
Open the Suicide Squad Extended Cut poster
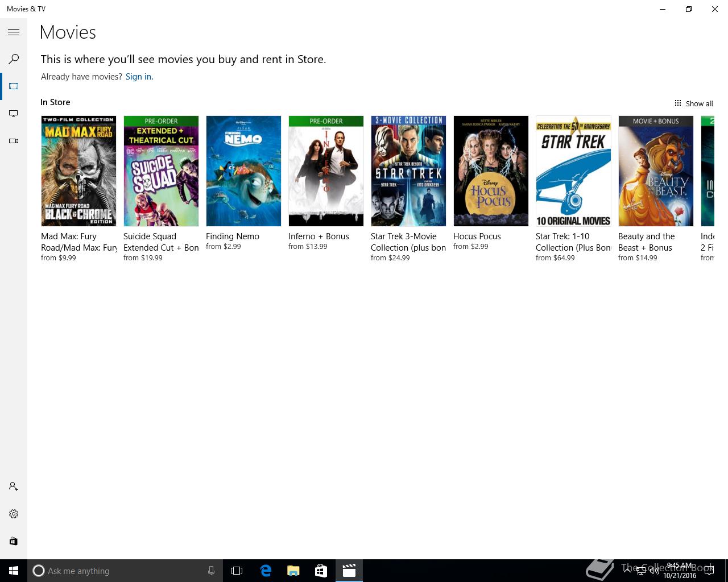click(161, 171)
